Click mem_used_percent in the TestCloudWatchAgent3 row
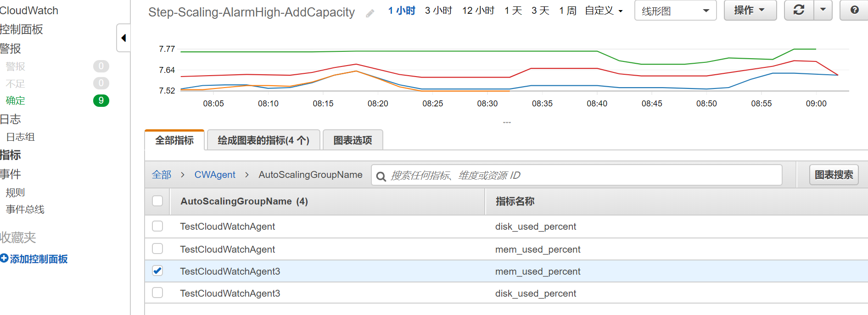 pos(538,271)
